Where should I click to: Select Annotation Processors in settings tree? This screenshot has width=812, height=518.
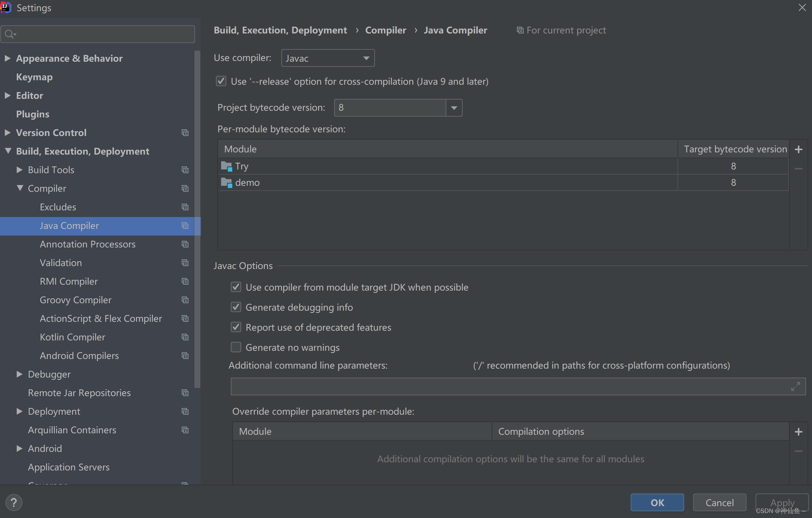87,244
